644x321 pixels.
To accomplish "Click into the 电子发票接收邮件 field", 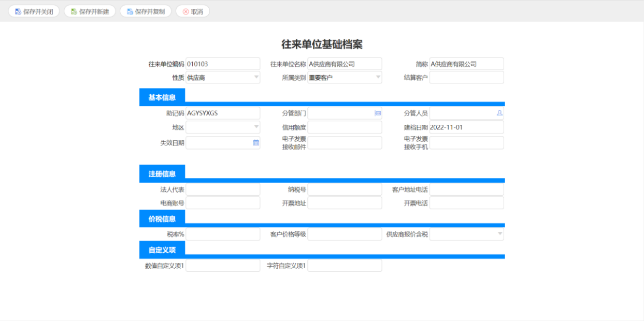I will pyautogui.click(x=345, y=143).
